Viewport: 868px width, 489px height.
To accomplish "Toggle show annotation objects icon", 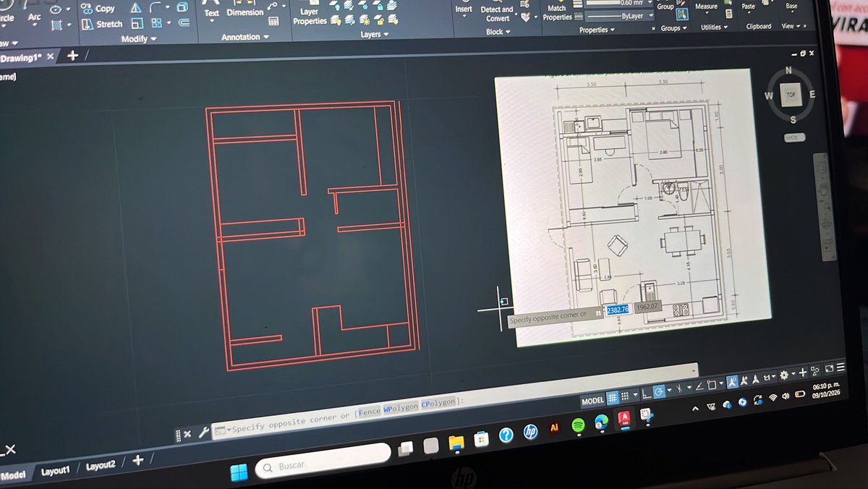I will click(733, 382).
